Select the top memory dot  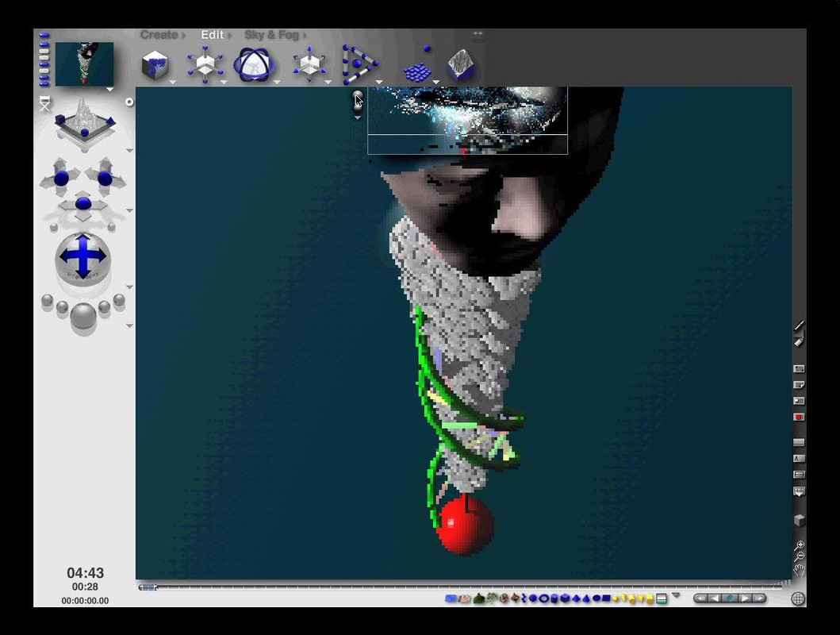click(x=44, y=36)
